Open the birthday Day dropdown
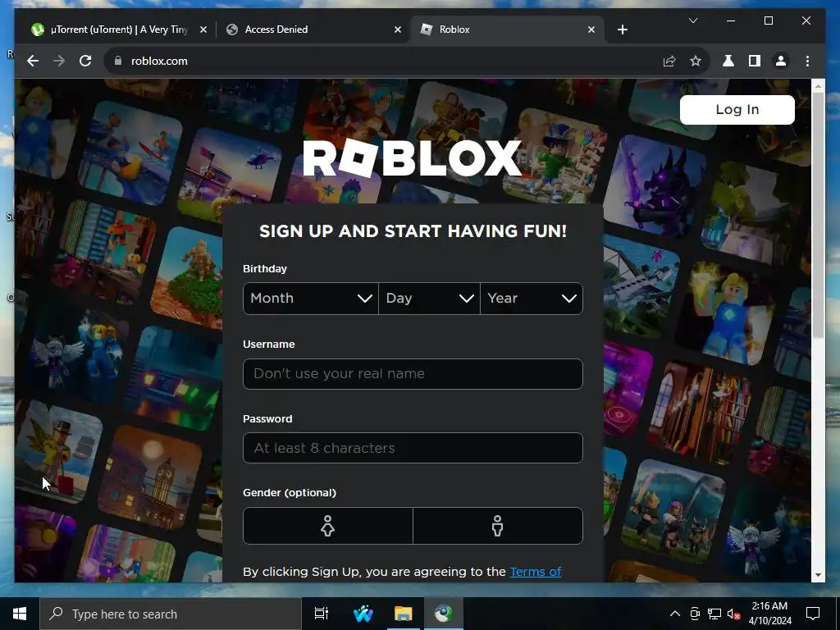840x630 pixels. tap(429, 299)
